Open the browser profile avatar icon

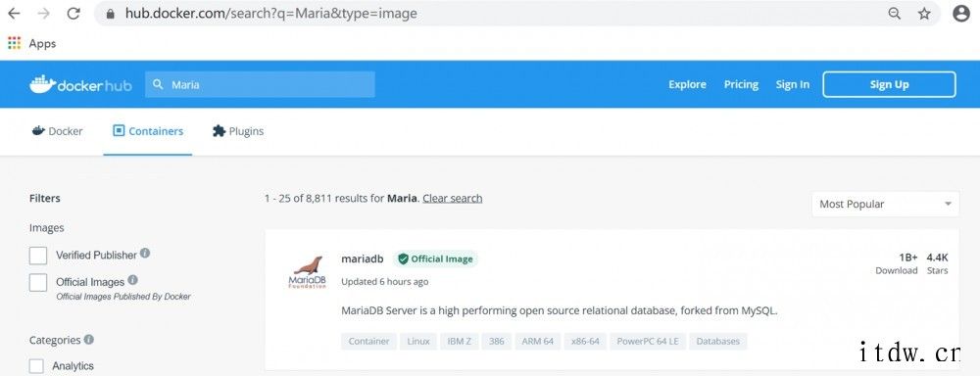[960, 13]
